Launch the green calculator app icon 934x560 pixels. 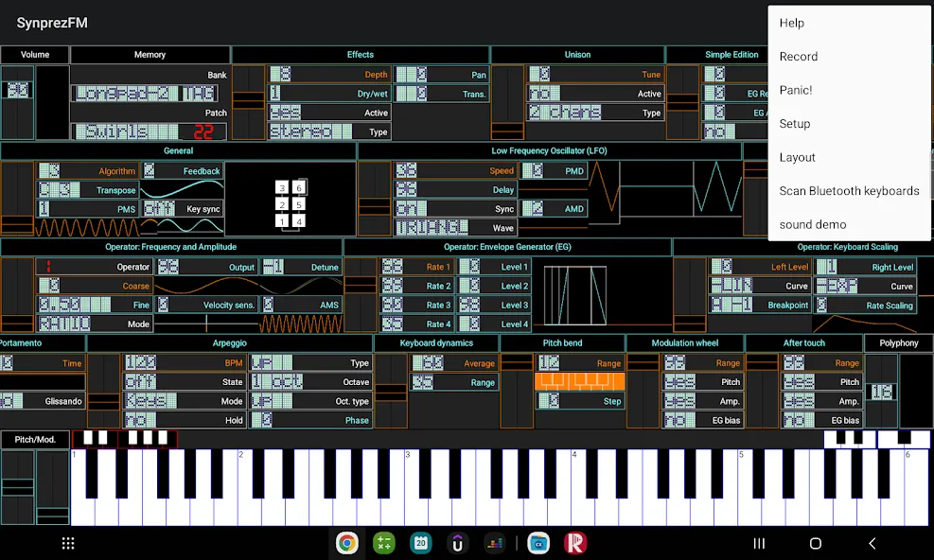pos(383,543)
